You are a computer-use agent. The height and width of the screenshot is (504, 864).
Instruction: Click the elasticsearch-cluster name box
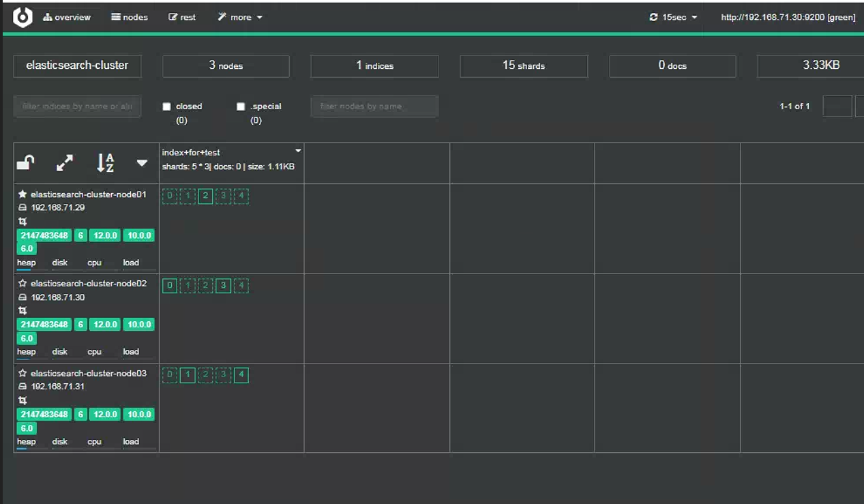point(77,65)
